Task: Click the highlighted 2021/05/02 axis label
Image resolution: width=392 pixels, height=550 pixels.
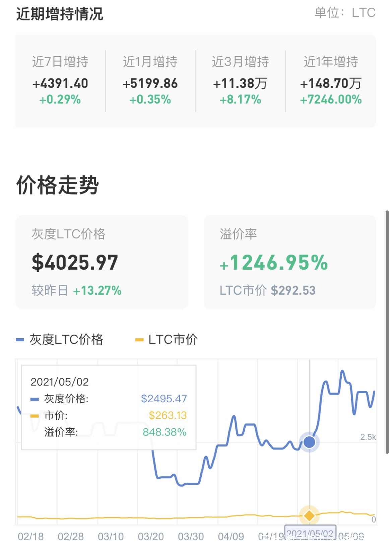Action: (310, 533)
